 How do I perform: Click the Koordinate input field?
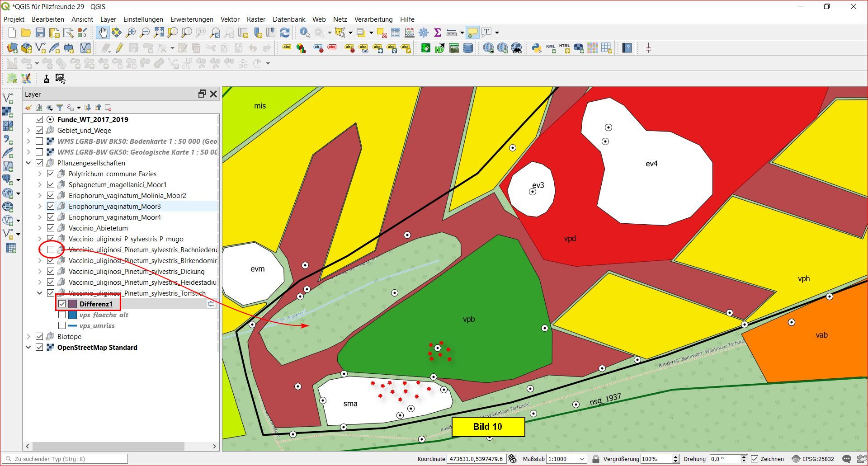coord(476,459)
